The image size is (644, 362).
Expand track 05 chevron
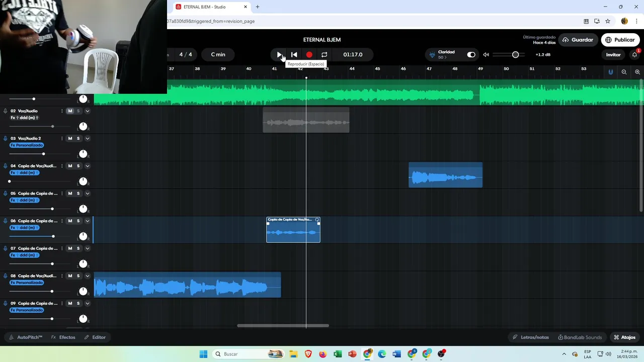coord(87,193)
